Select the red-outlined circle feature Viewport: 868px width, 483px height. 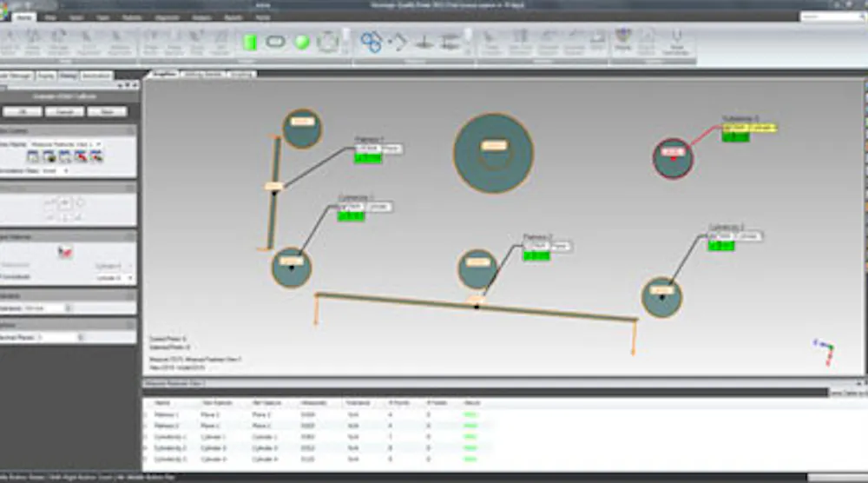[673, 158]
